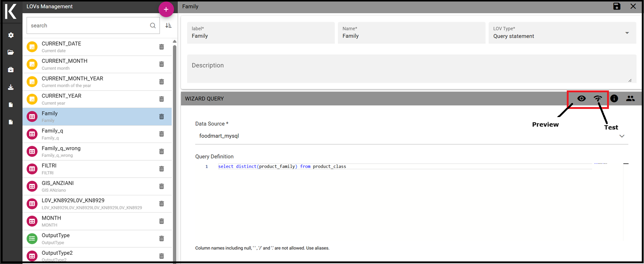Click the search magnifier icon
The height and width of the screenshot is (264, 644).
[x=153, y=25]
